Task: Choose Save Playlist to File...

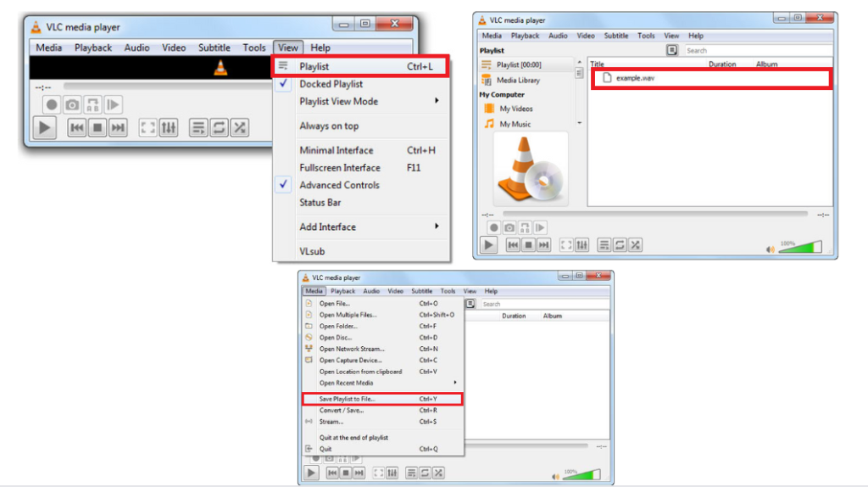Action: (382, 399)
